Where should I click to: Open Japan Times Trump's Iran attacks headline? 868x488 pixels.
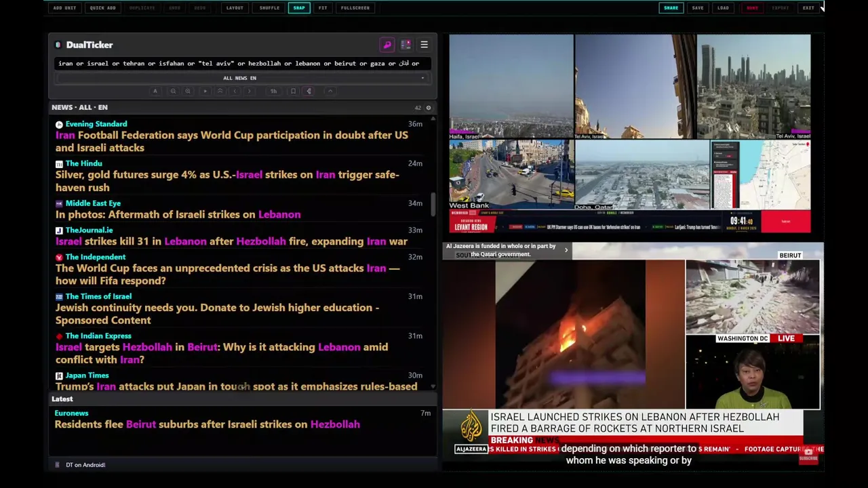236,386
